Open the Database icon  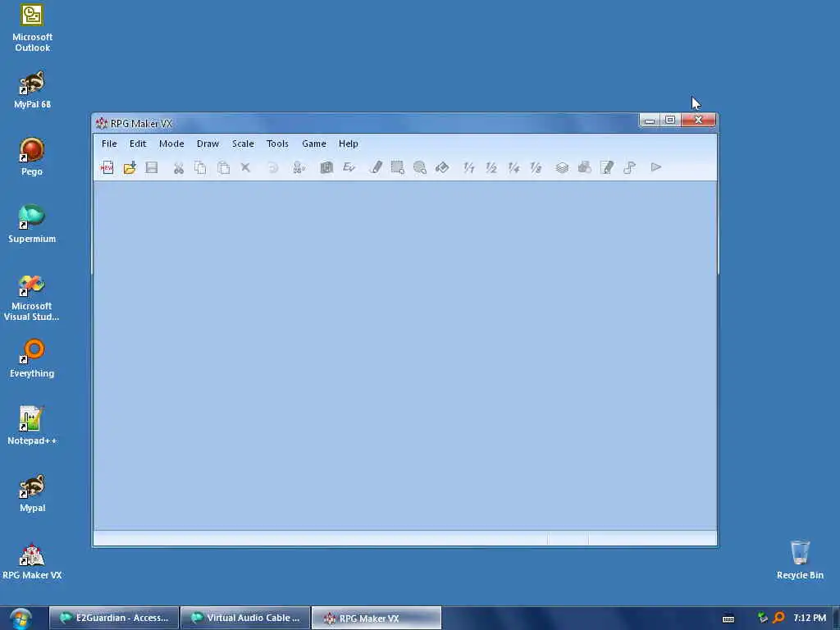click(562, 167)
